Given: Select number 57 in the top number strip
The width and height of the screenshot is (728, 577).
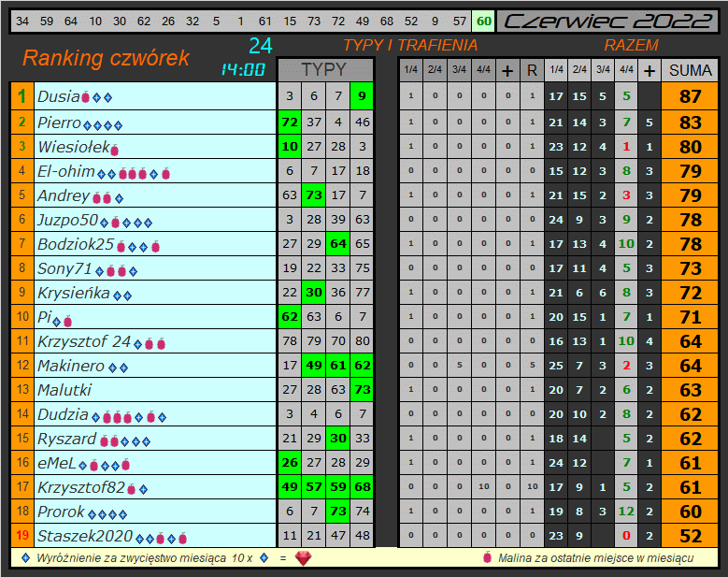Looking at the screenshot, I should coord(459,22).
